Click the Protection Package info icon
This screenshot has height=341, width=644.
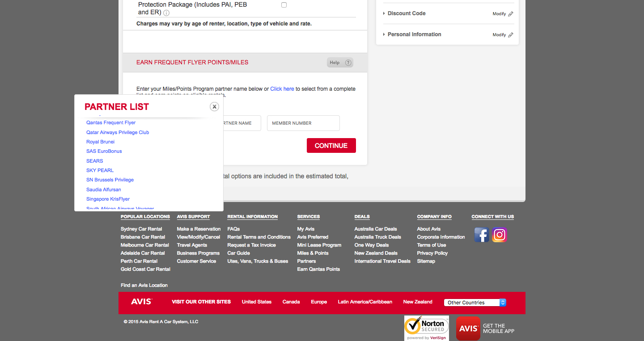coord(166,13)
